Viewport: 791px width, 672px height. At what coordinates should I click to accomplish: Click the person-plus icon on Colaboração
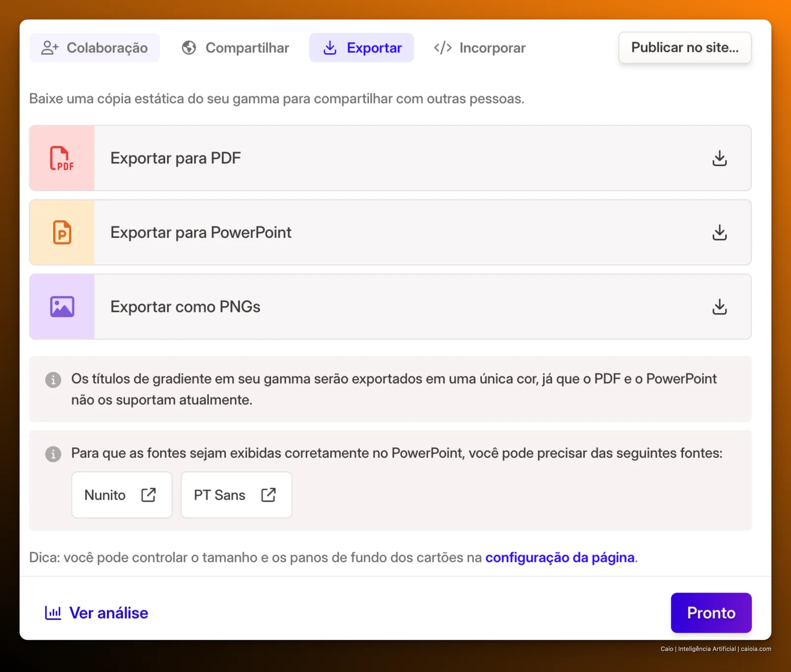pyautogui.click(x=50, y=48)
